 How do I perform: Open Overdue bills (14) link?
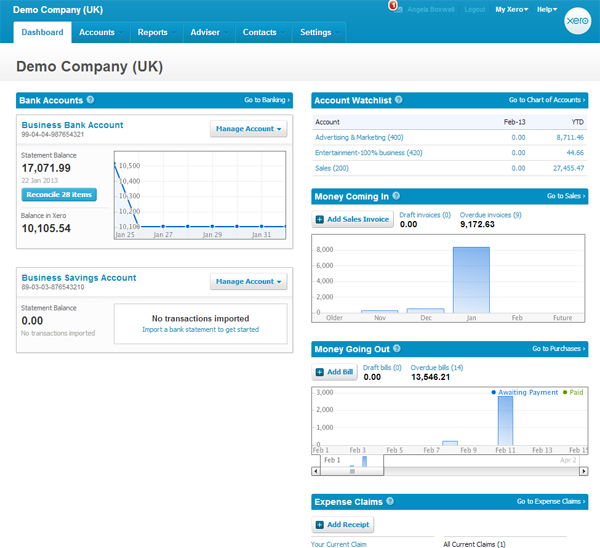click(437, 368)
